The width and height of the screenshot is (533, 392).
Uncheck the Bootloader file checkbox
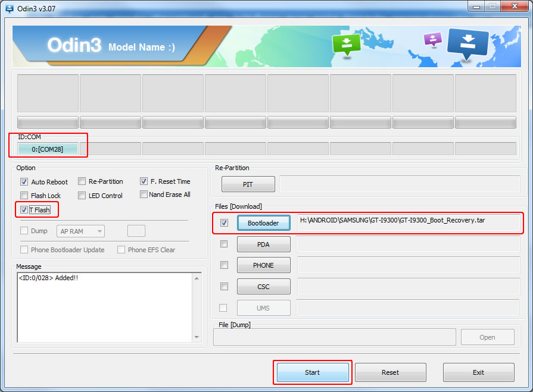224,223
